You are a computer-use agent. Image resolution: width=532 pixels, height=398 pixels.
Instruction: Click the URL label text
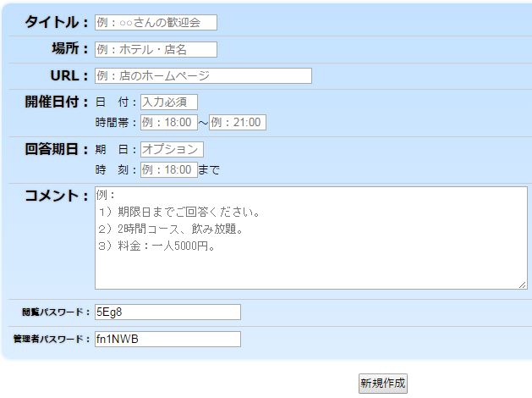(69, 75)
